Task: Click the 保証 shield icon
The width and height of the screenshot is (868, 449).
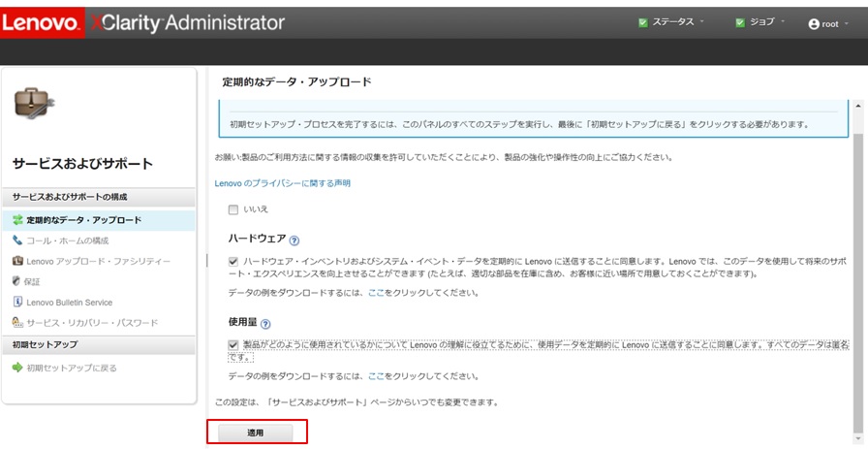Action: pyautogui.click(x=16, y=281)
